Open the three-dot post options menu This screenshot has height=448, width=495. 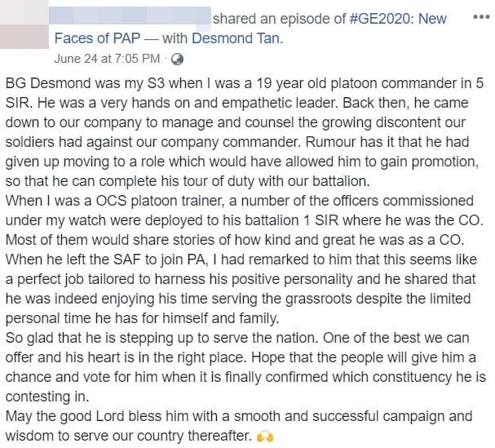click(x=480, y=17)
